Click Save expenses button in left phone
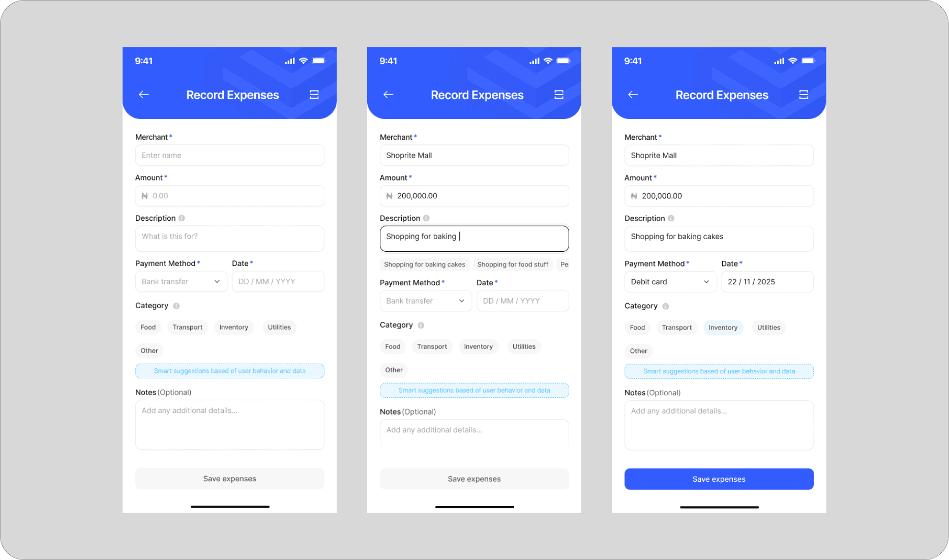This screenshot has width=949, height=560. coord(230,479)
